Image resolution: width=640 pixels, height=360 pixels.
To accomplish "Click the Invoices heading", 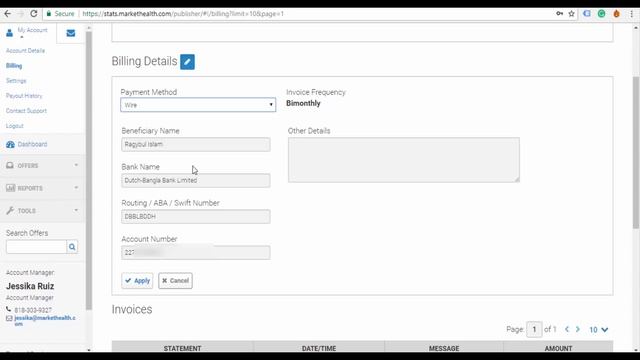I will point(132,309).
